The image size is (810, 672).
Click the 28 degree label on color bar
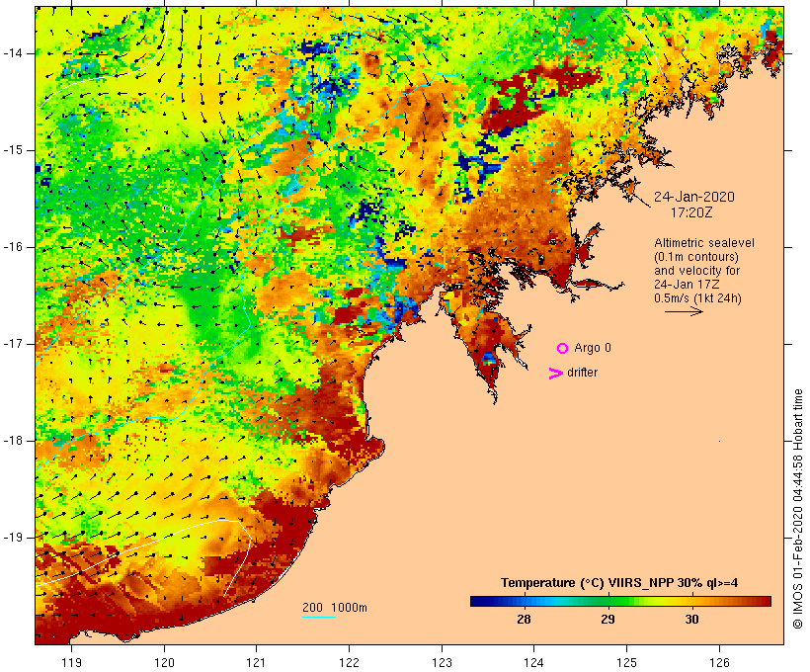[524, 620]
